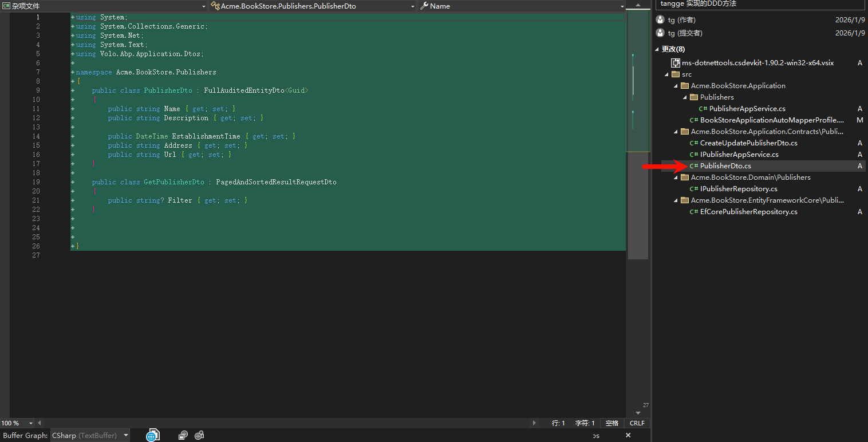
Task: Click the C# icon of PublisherAppService.cs
Action: [x=703, y=109]
